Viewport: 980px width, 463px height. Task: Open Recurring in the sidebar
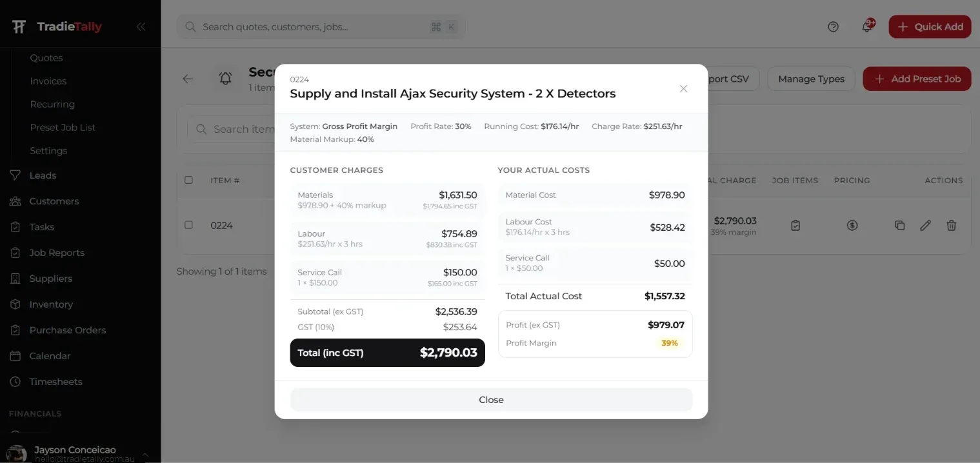coord(52,104)
